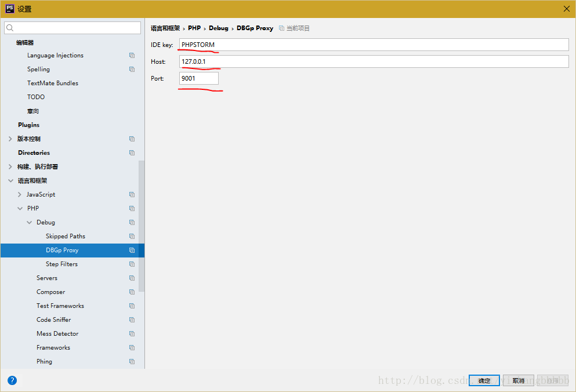Open Frameworks settings page
576x392 pixels.
click(53, 348)
